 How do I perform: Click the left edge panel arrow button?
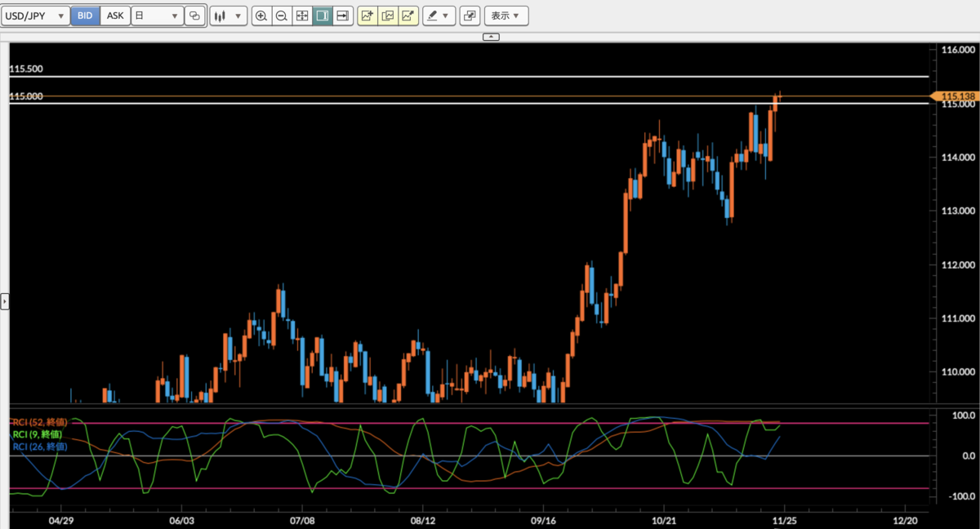tap(4, 300)
